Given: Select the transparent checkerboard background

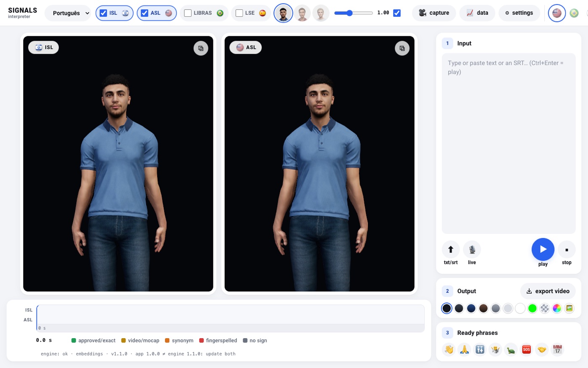Looking at the screenshot, I should [545, 308].
